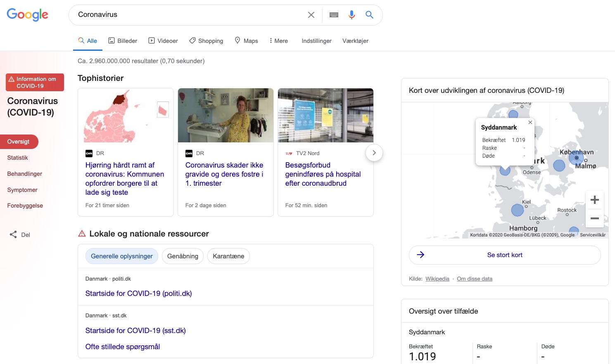The height and width of the screenshot is (364, 615).
Task: Open Se stort kort for the full map
Action: coord(505,255)
